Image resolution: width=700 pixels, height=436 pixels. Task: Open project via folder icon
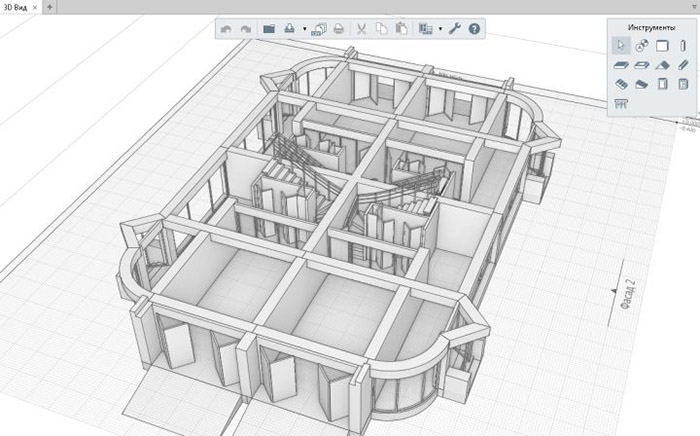click(x=268, y=29)
